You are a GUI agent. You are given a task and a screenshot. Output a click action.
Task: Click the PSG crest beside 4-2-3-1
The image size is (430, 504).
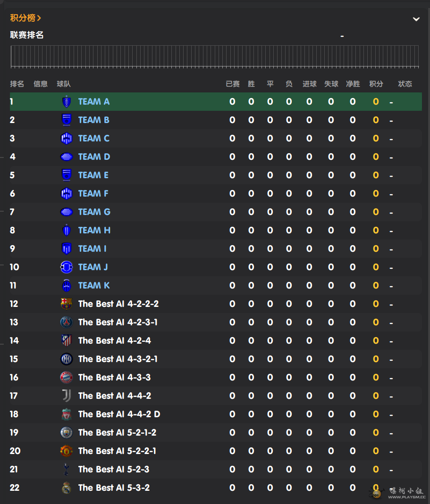coord(67,322)
